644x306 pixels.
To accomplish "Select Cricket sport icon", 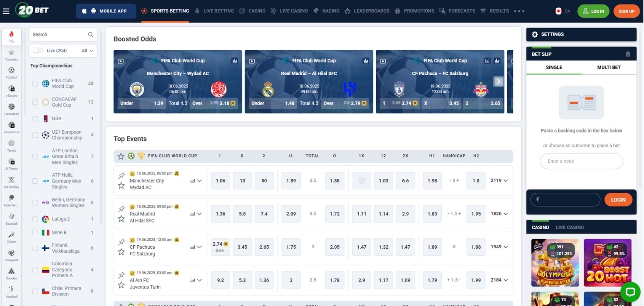I will 11,237.
